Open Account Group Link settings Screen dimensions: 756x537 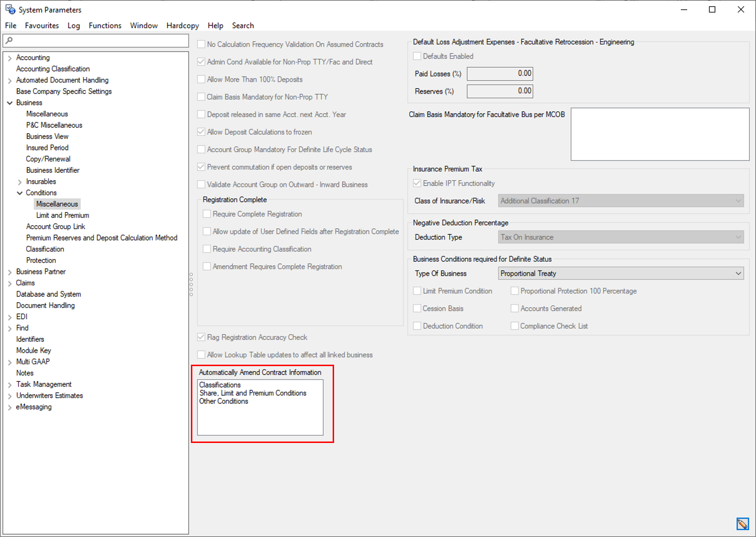tap(55, 227)
